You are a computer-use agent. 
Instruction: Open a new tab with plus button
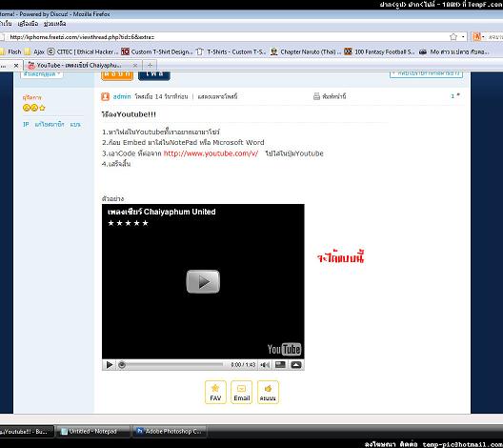tap(150, 65)
